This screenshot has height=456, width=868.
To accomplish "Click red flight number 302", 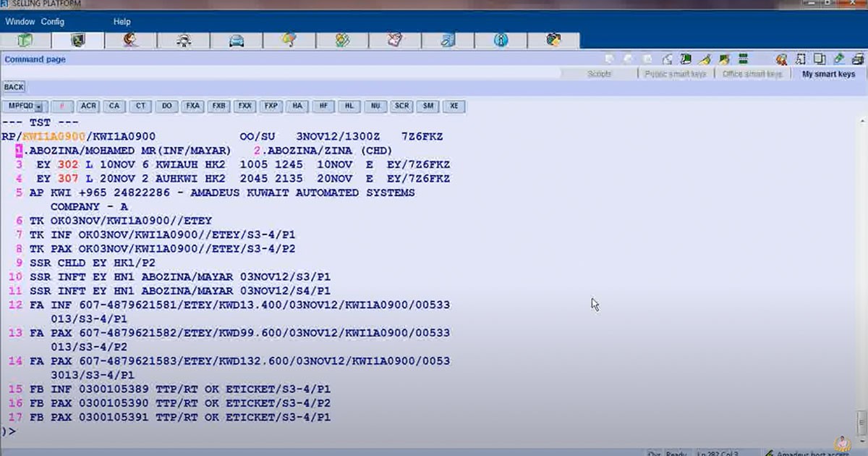I will pyautogui.click(x=67, y=164).
